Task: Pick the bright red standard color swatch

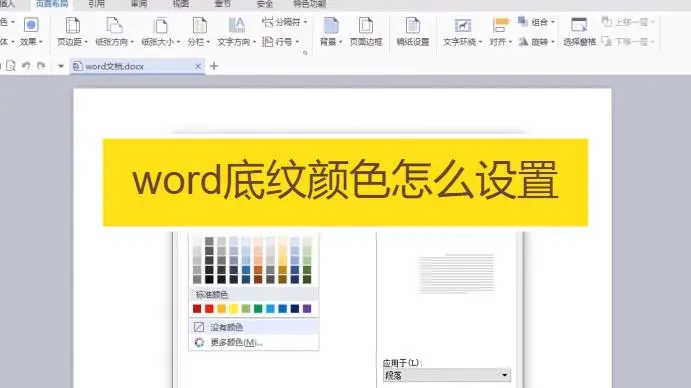Action: [209, 309]
